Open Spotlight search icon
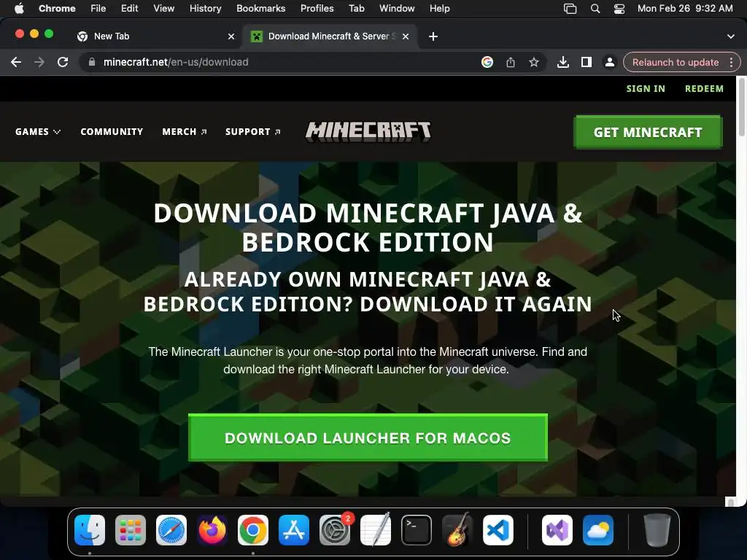The width and height of the screenshot is (747, 560). [595, 8]
